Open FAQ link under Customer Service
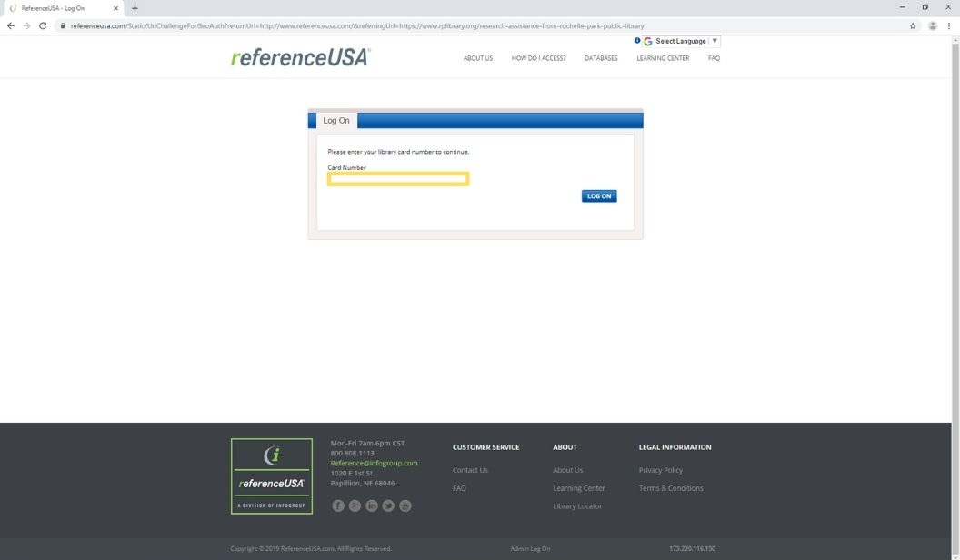 (459, 488)
